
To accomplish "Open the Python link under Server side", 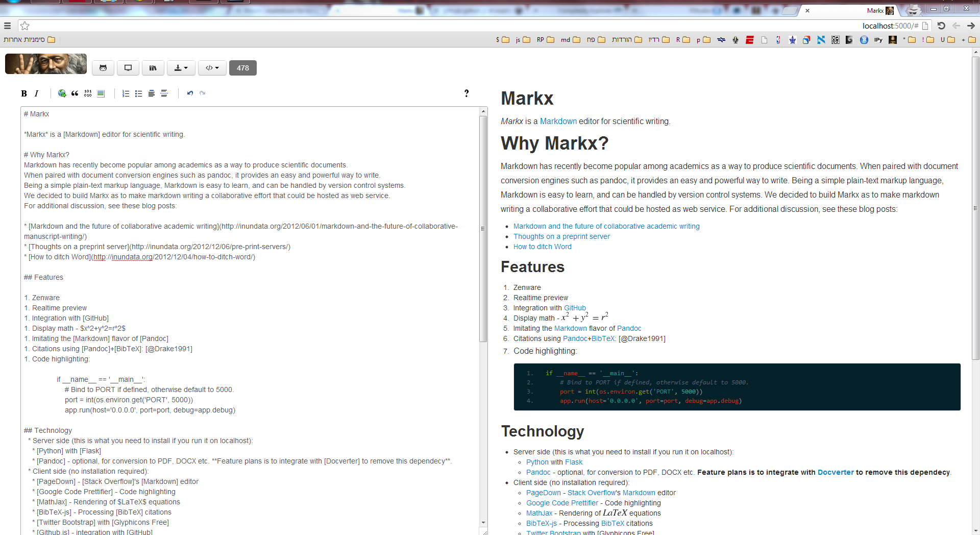I will click(537, 462).
